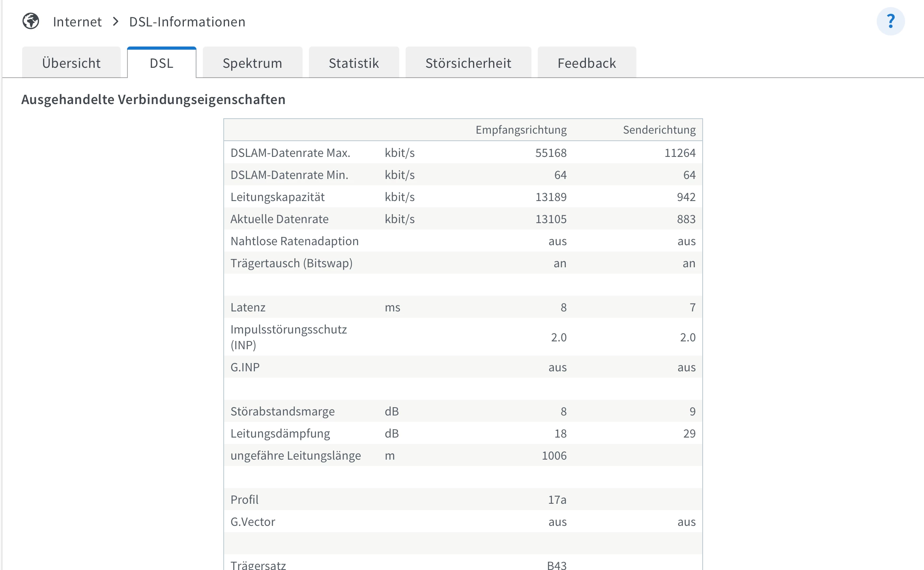Switch to the Übersicht tab
Viewport: 924px width, 570px height.
coord(71,63)
